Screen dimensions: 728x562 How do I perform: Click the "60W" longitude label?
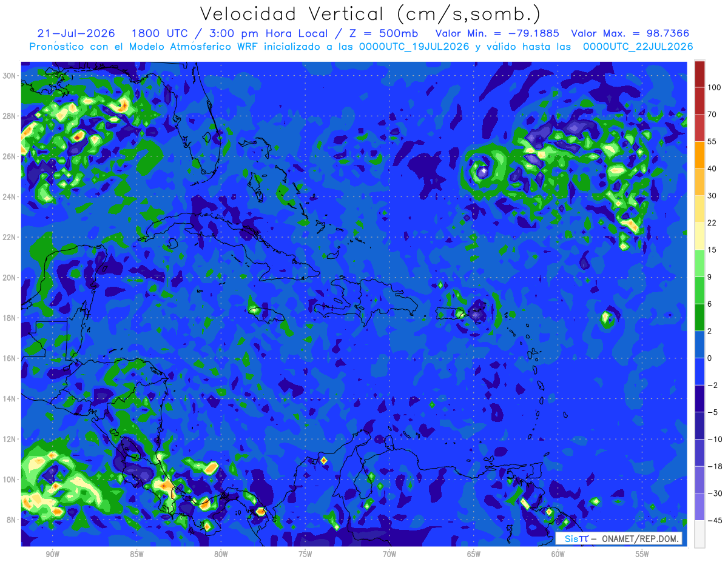click(x=558, y=554)
